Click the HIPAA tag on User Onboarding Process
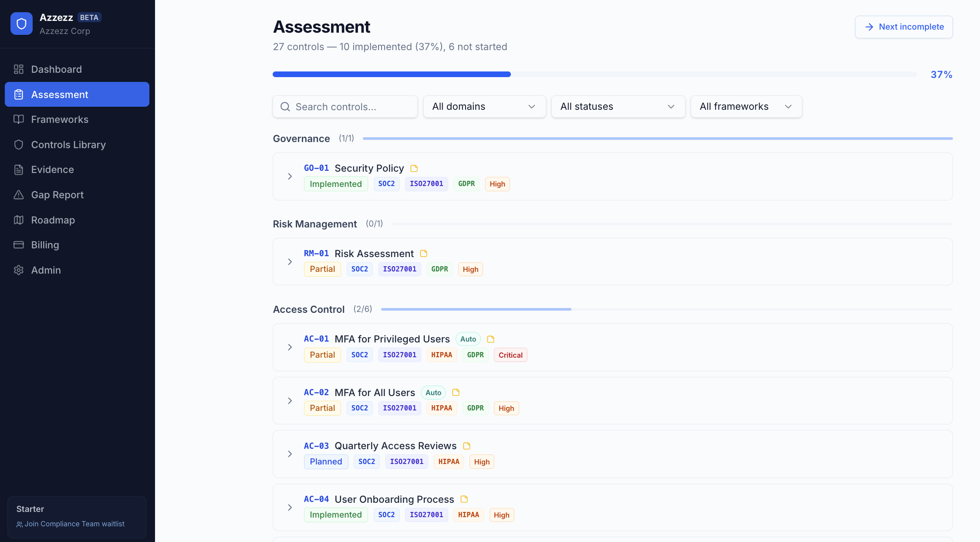980x542 pixels. coord(469,515)
